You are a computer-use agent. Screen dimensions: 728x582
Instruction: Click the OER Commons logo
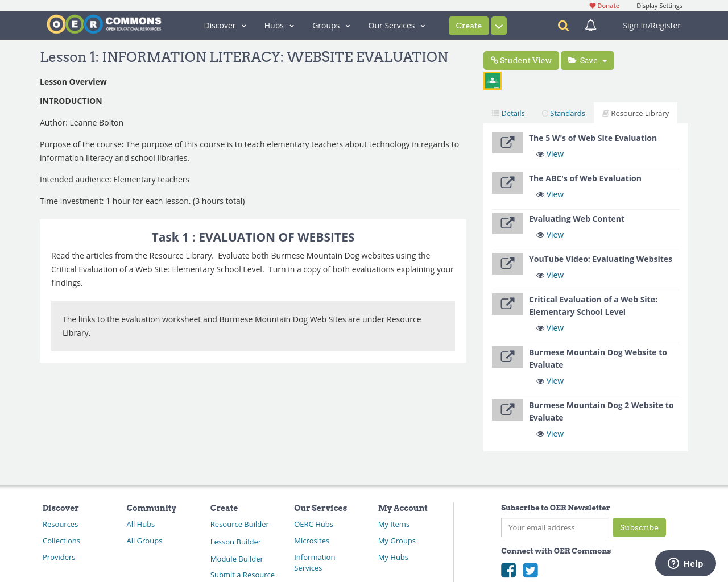pyautogui.click(x=104, y=23)
